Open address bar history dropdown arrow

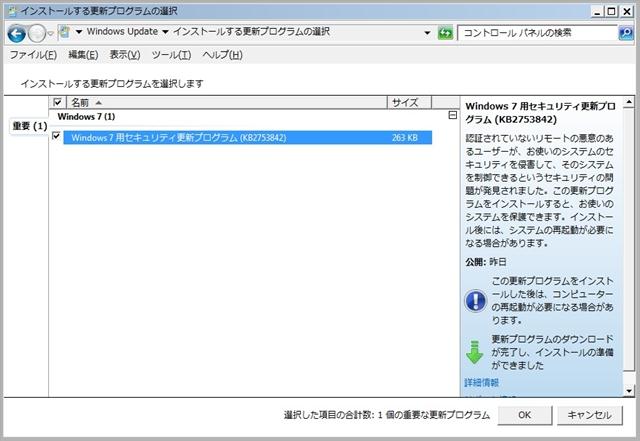pyautogui.click(x=427, y=33)
